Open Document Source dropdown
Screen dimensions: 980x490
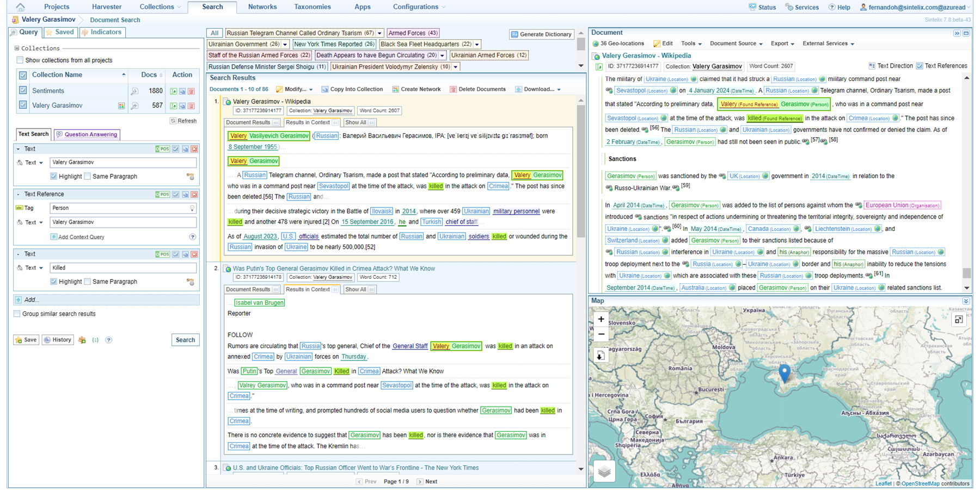point(736,44)
